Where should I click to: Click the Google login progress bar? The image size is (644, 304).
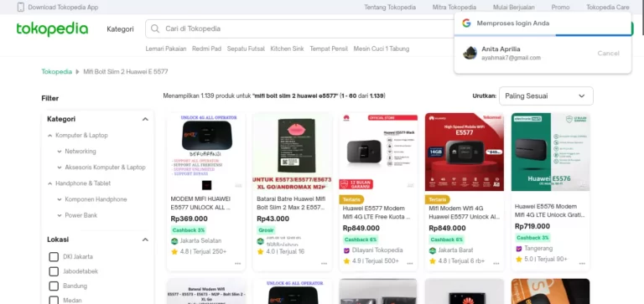[x=543, y=35]
